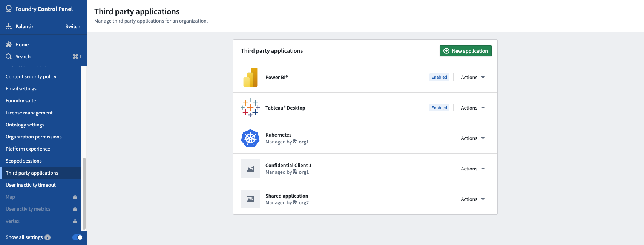Viewport: 644px width, 245px height.
Task: Open Actions dropdown for Confidential Client 1
Action: 473,169
